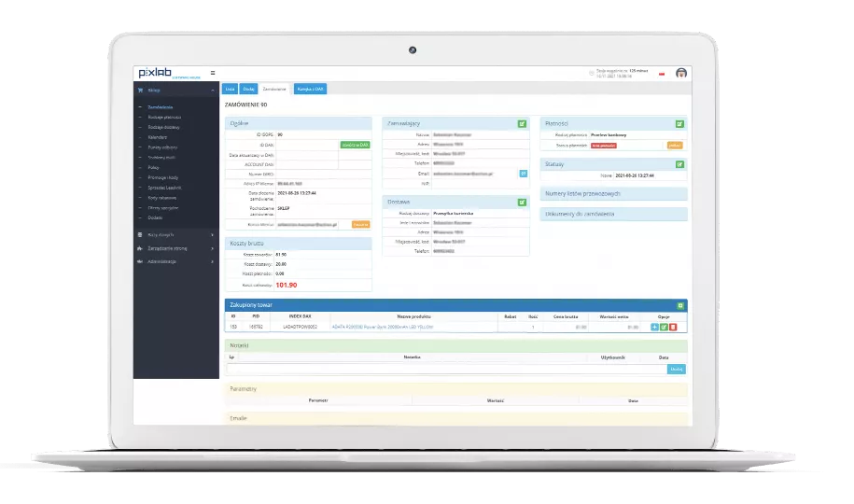Image resolution: width=854 pixels, height=504 pixels.
Task: Open the Dodaj tab
Action: click(x=248, y=89)
